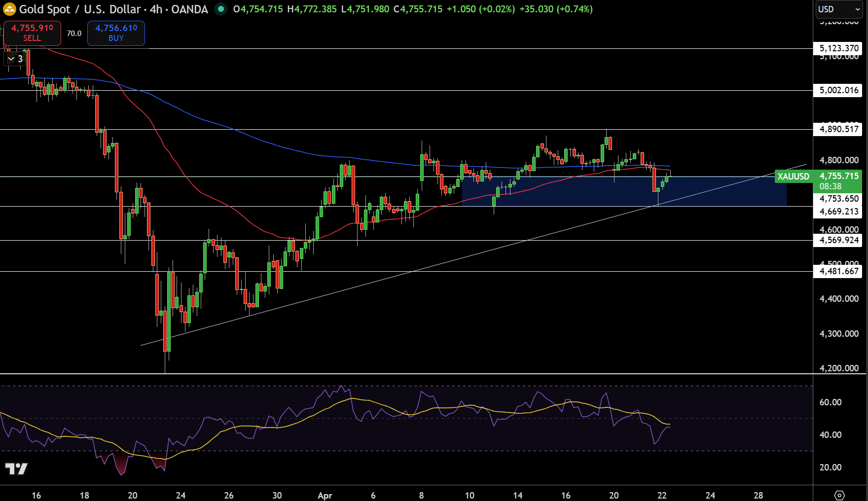
Task: Click the 5,123.370 price line label
Action: click(x=838, y=48)
